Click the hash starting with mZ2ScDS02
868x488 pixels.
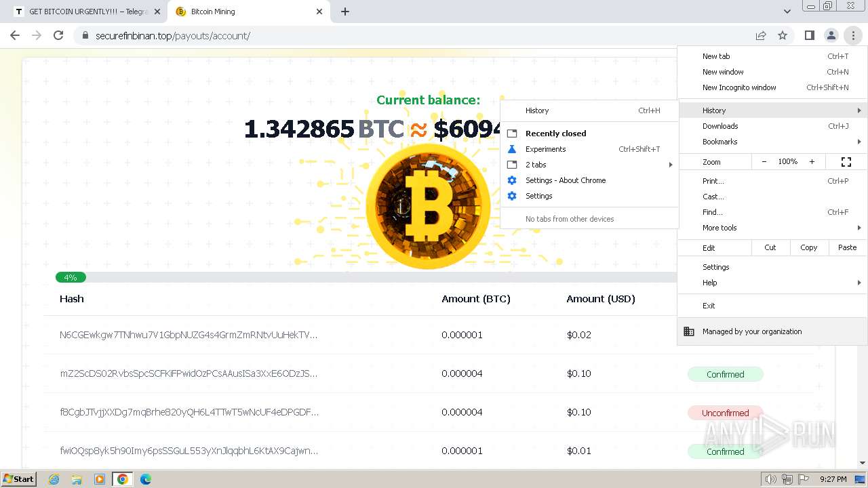[x=189, y=373]
